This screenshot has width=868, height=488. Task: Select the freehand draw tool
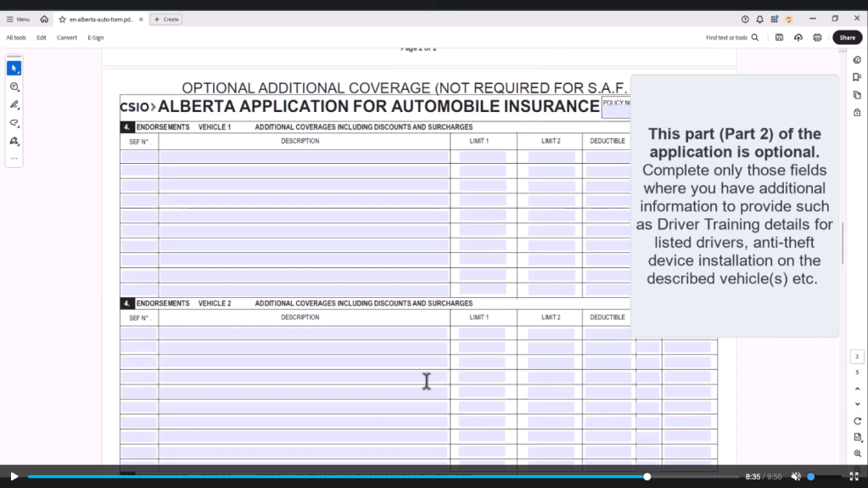(14, 123)
